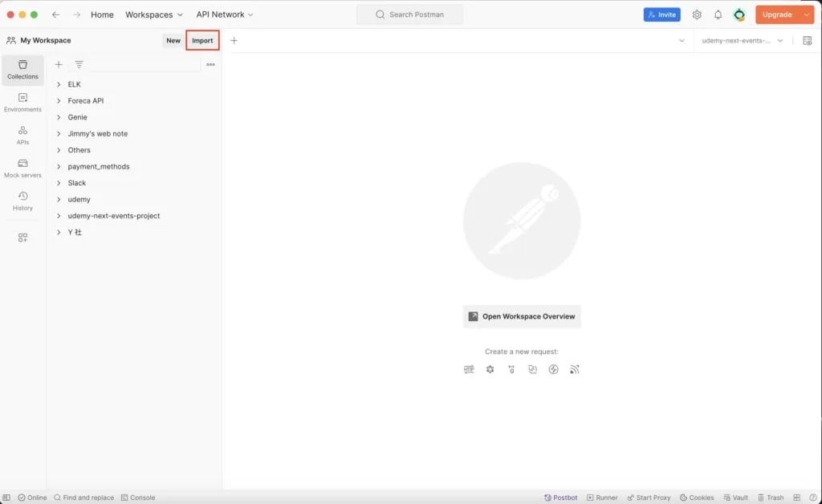Image resolution: width=822 pixels, height=504 pixels.
Task: Open the Workspaces dropdown menu
Action: pos(154,14)
